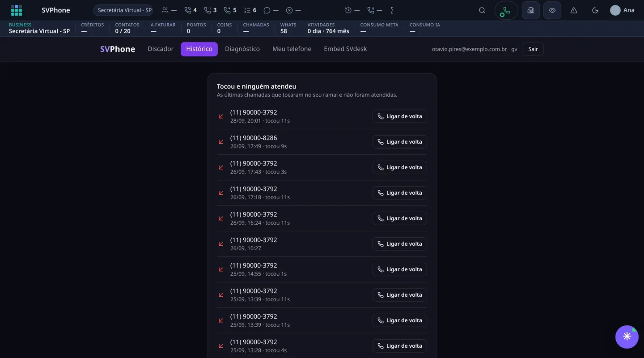Toggle the eye visibility button

(552, 10)
